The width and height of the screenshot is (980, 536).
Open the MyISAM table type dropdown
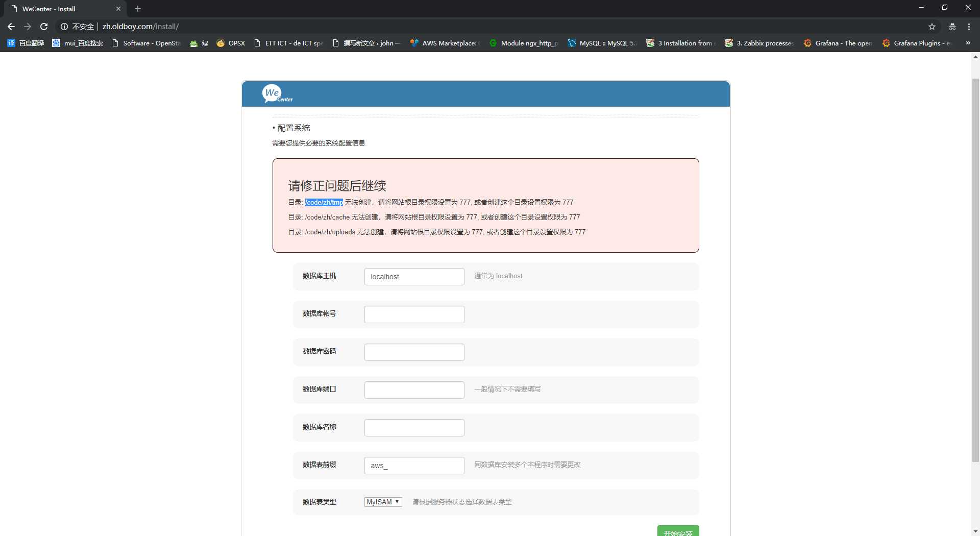point(383,502)
